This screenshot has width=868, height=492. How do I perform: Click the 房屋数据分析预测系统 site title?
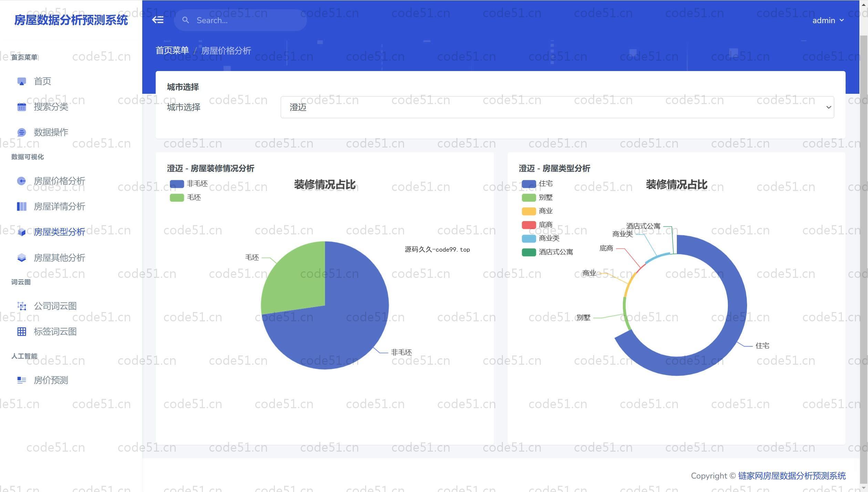click(71, 20)
